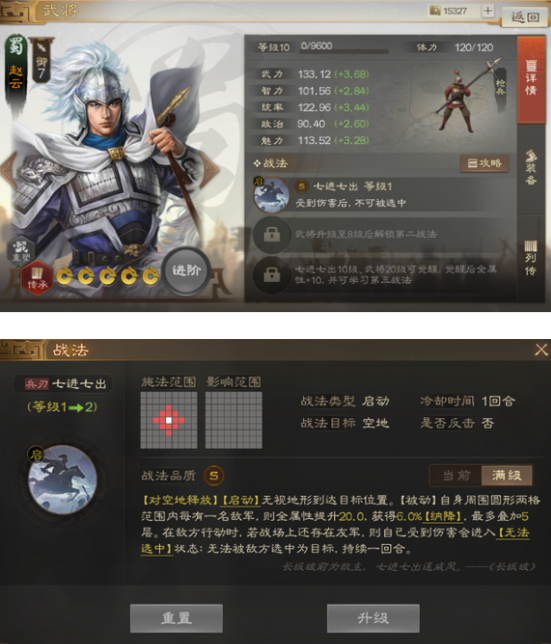Click the second locked awakening slot
This screenshot has width=551, height=644.
coord(271,275)
